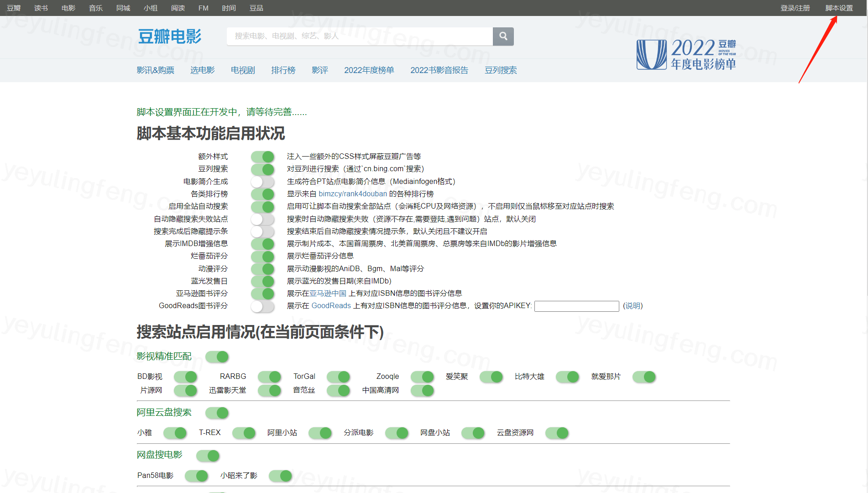Screen dimensions: 868x493
Task: Open the 亚马逊中国 link
Action: pyautogui.click(x=328, y=294)
